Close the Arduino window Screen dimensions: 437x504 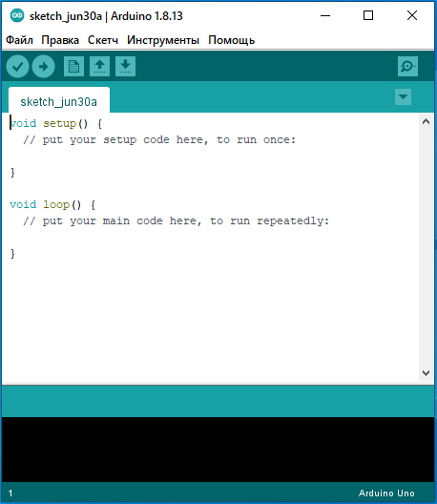[x=412, y=15]
